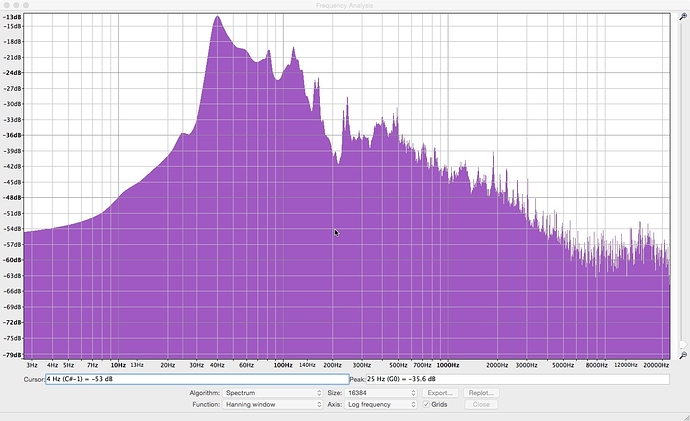
Task: Toggle the Grids checkbox
Action: 427,404
